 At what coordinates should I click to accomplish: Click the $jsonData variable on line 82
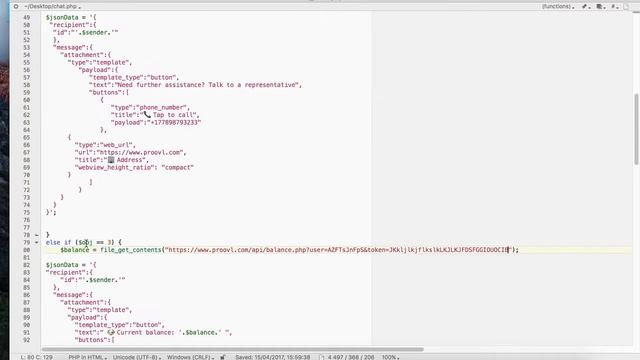pyautogui.click(x=62, y=265)
